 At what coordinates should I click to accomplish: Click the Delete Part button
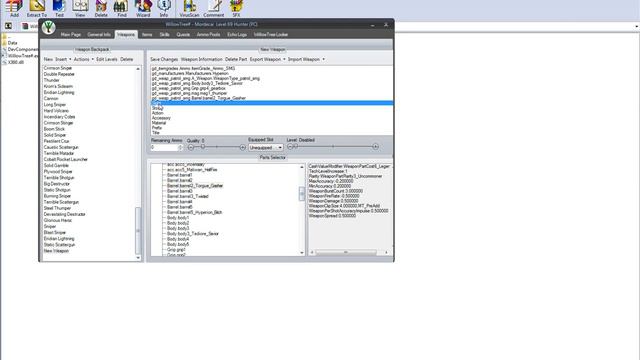click(x=236, y=60)
